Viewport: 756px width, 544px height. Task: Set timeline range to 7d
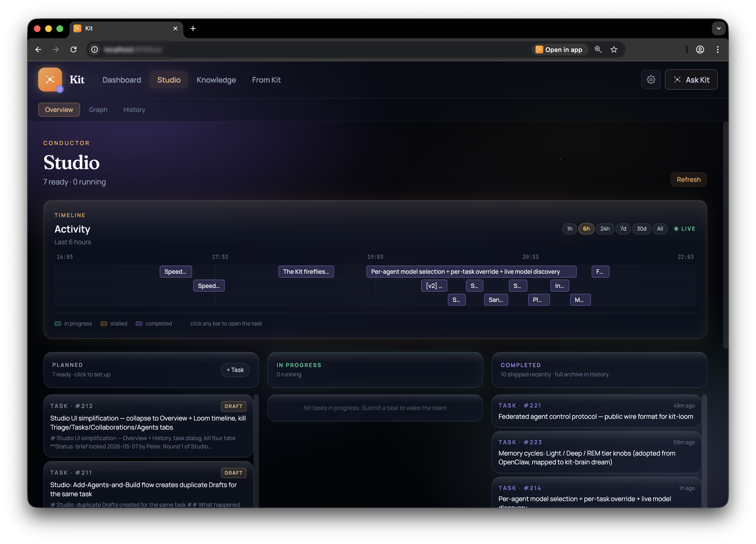tap(623, 229)
